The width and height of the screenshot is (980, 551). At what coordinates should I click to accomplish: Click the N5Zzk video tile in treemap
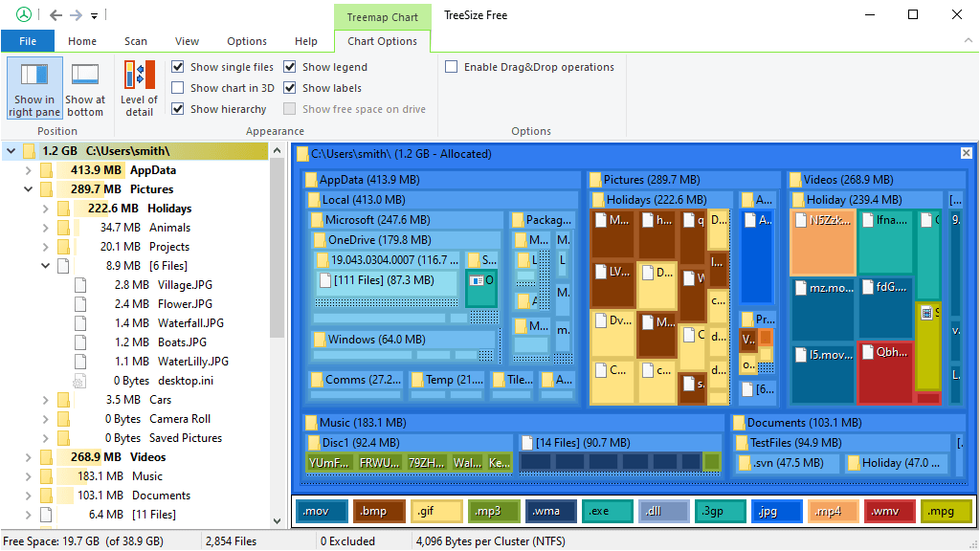click(x=822, y=242)
